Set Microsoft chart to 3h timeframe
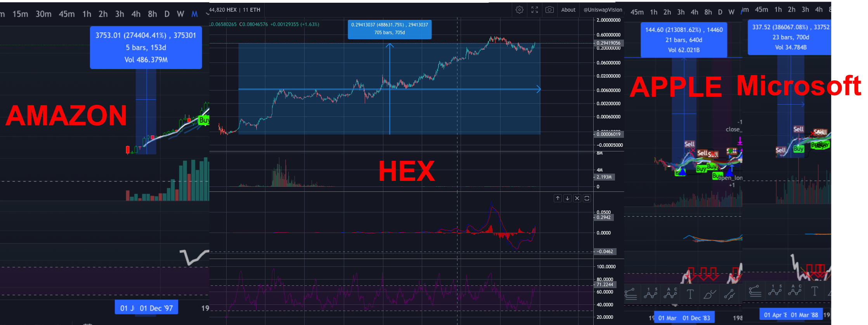The width and height of the screenshot is (868, 325). coord(806,9)
